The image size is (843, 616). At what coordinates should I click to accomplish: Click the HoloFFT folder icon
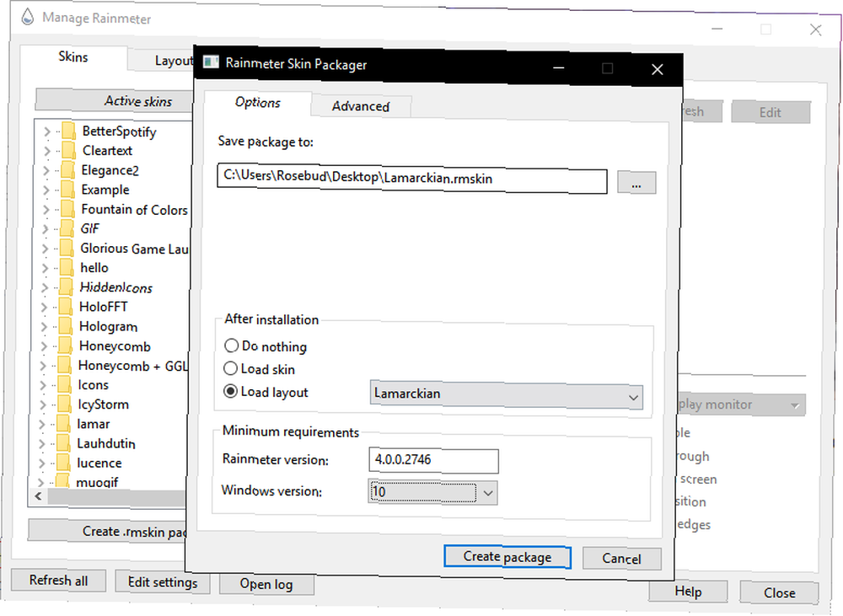click(66, 307)
